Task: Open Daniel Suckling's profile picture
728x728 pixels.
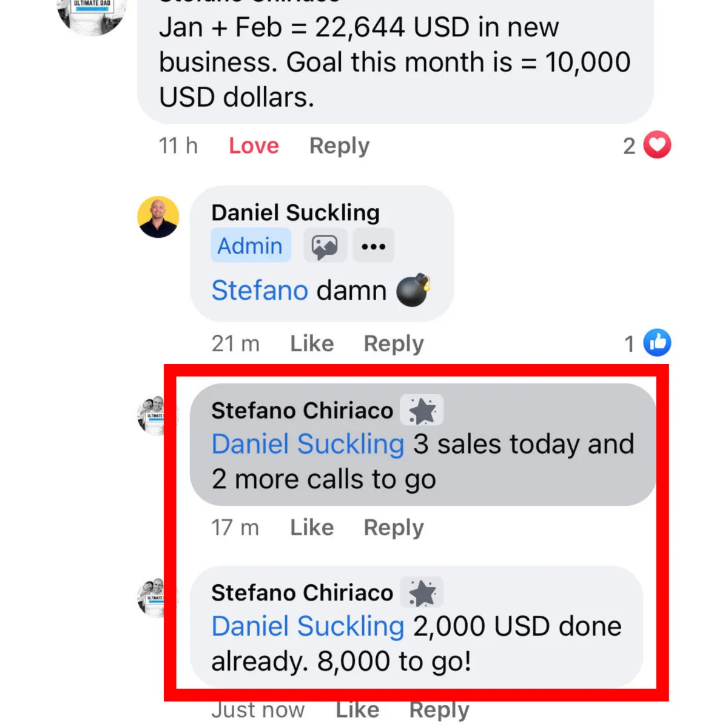Action: click(x=158, y=217)
